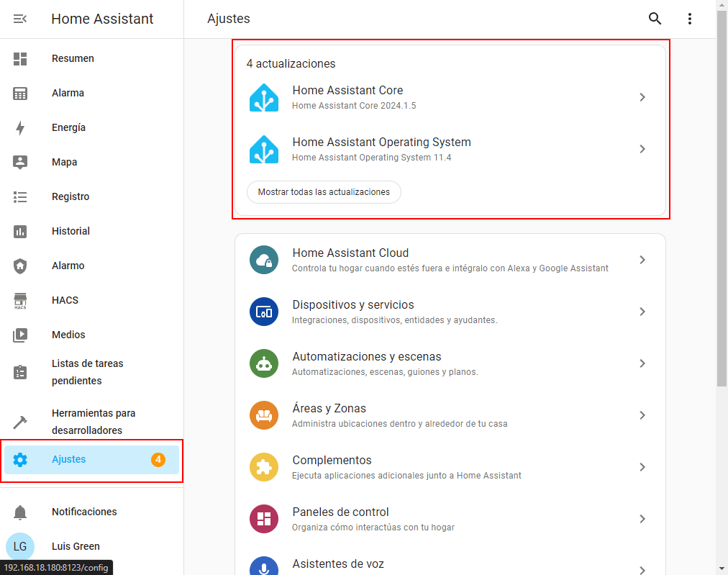
Task: Click the Áreas y Zonas sofa icon
Action: click(x=264, y=415)
